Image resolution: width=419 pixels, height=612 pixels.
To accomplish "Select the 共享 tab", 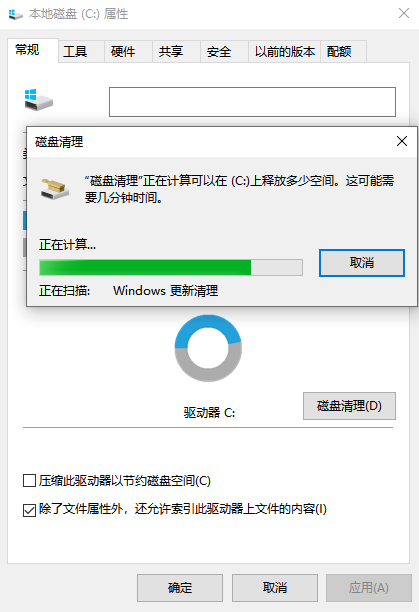I will (x=176, y=51).
